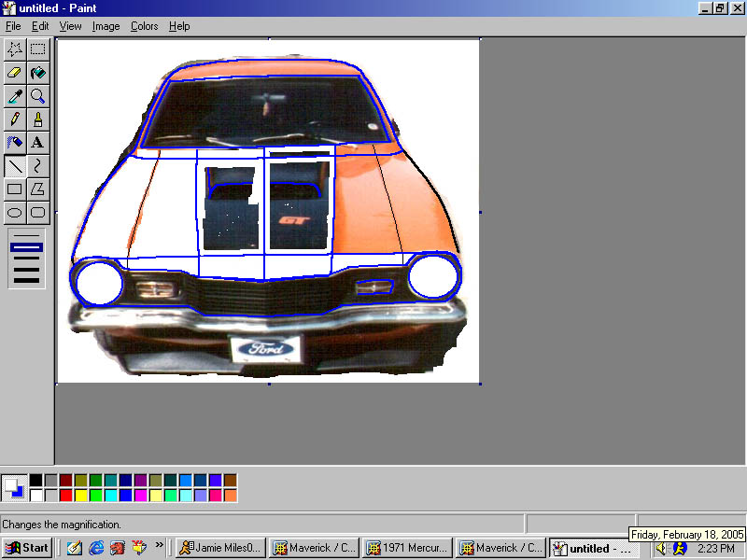Screen dimensions: 747x560
Task: Switch to the 1971 Mercur... taskbar window
Action: tap(408, 548)
